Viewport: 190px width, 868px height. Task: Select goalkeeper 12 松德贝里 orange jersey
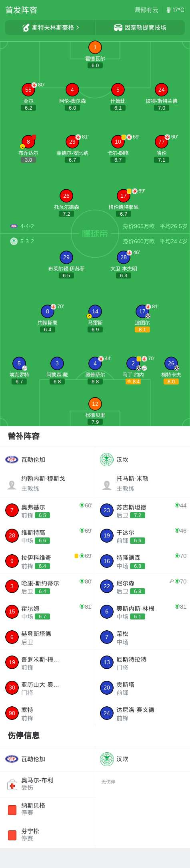point(95,404)
